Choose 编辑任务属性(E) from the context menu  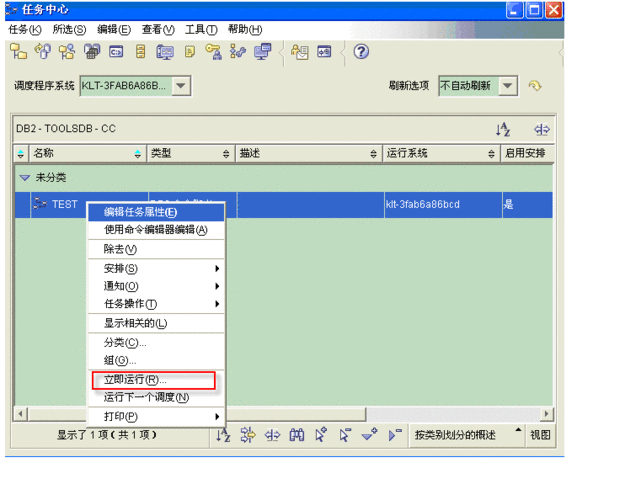156,212
